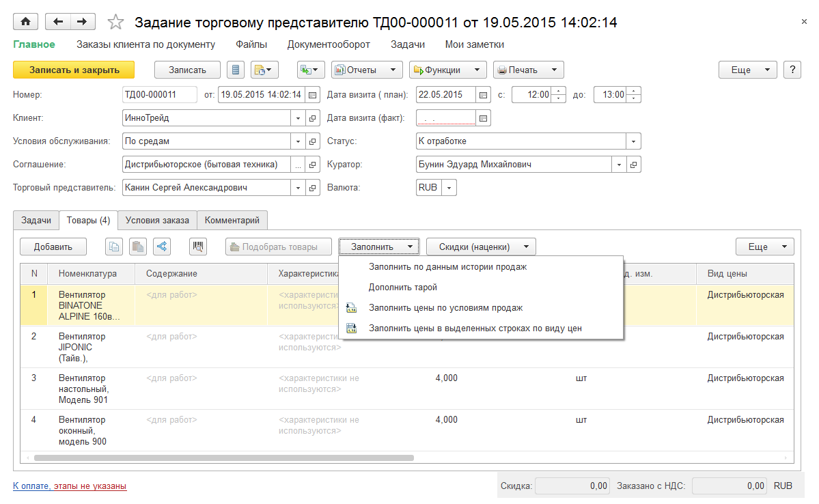Open the По средам service conditions card

(312, 141)
